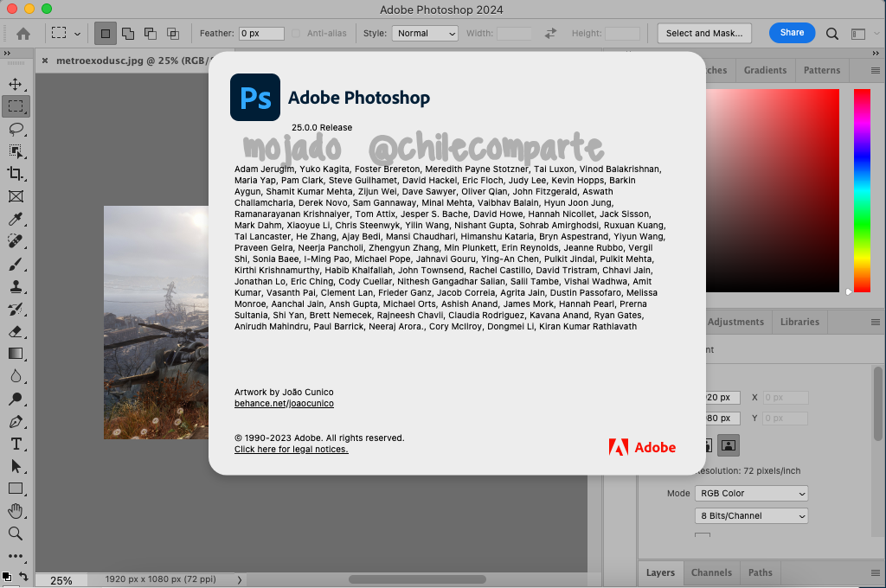Choose New selection mode
886x588 pixels.
point(105,34)
